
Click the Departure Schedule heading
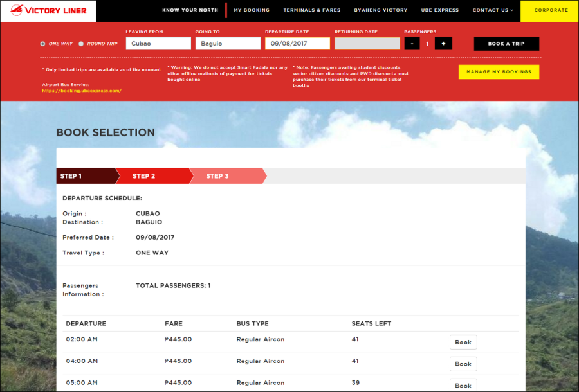coord(102,199)
